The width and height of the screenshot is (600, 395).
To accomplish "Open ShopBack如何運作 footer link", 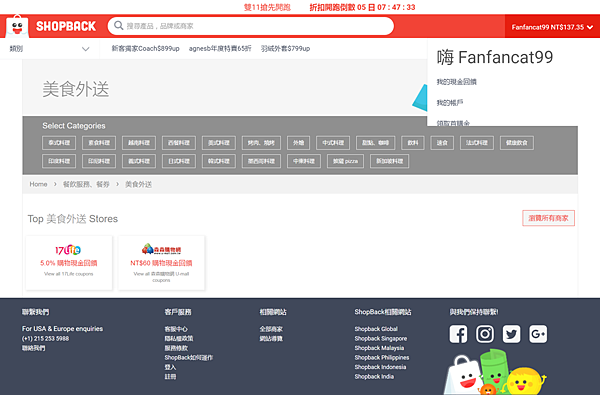I will click(189, 357).
